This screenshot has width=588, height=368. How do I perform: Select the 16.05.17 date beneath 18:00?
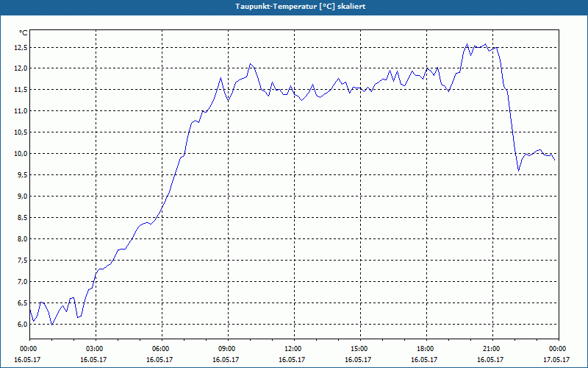[424, 359]
